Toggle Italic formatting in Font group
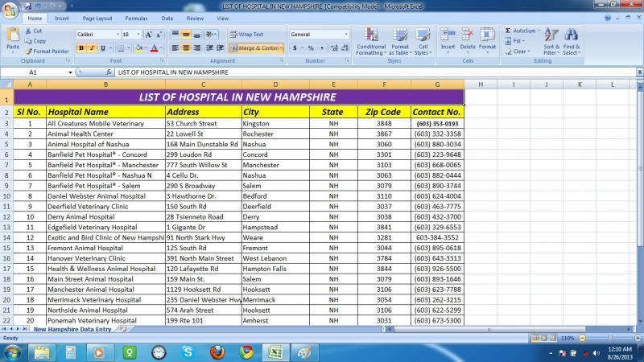This screenshot has height=362, width=644. click(92, 48)
